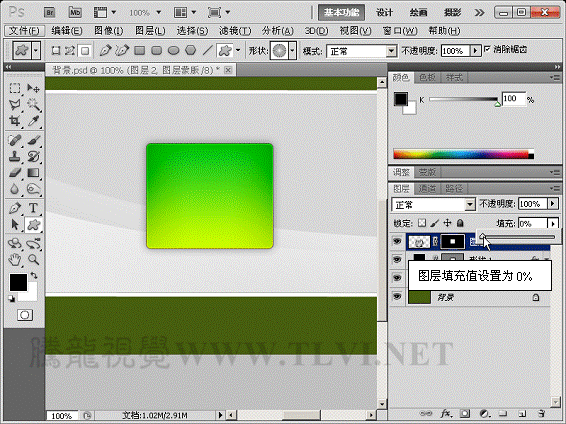
Task: Toggle lock image pixels brush icon
Action: pos(435,223)
